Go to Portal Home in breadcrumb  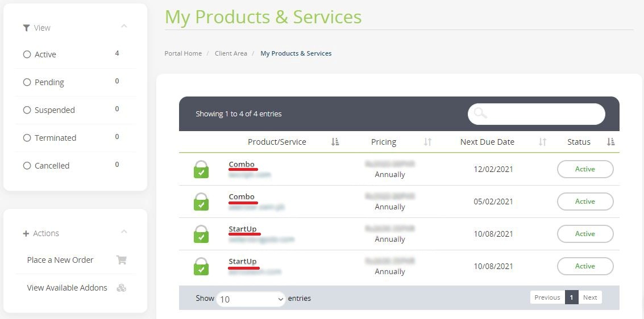click(x=183, y=53)
